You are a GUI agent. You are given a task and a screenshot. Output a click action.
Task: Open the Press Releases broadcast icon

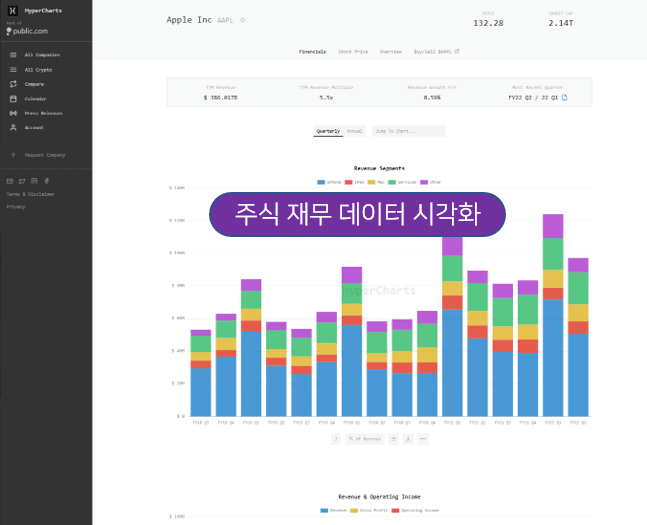pos(13,113)
